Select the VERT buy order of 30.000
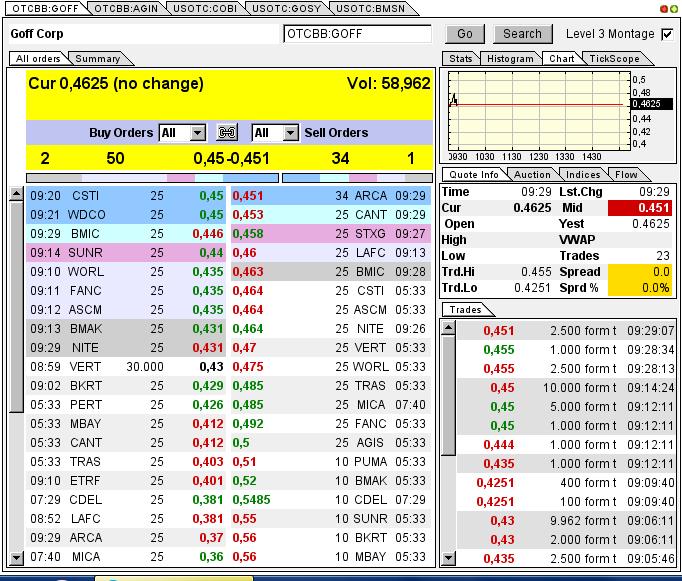This screenshot has width=682, height=581. tap(126, 367)
